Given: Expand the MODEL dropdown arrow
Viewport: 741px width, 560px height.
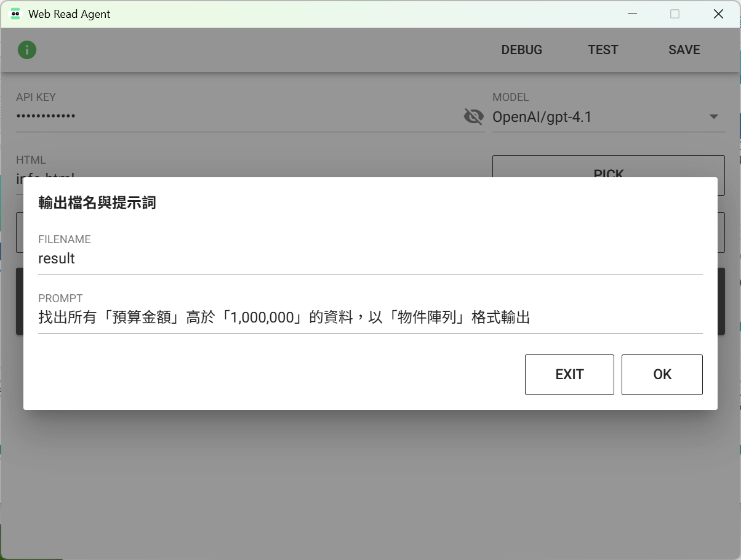Looking at the screenshot, I should (714, 117).
